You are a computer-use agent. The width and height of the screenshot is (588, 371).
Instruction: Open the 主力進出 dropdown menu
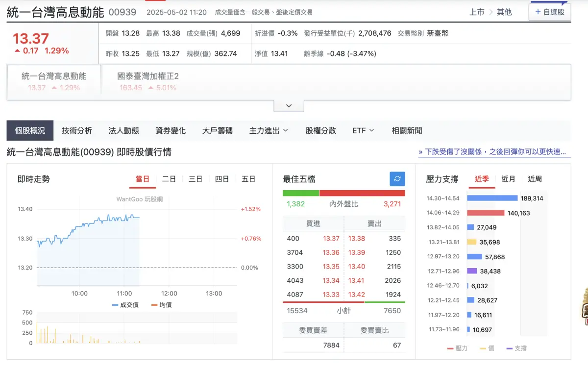coord(268,130)
